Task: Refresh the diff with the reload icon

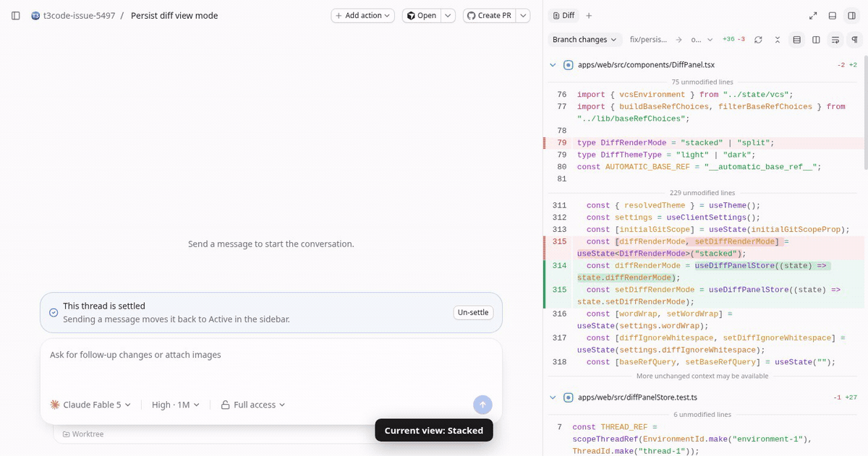Action: [758, 40]
